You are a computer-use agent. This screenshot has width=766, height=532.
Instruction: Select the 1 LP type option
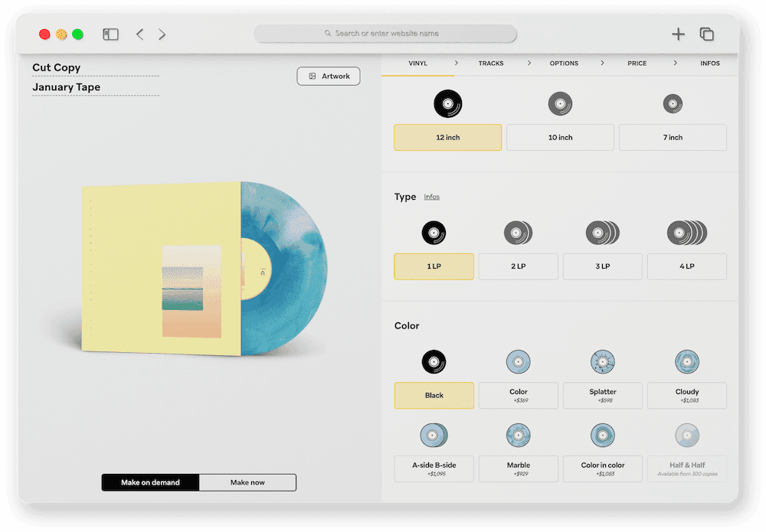[434, 266]
